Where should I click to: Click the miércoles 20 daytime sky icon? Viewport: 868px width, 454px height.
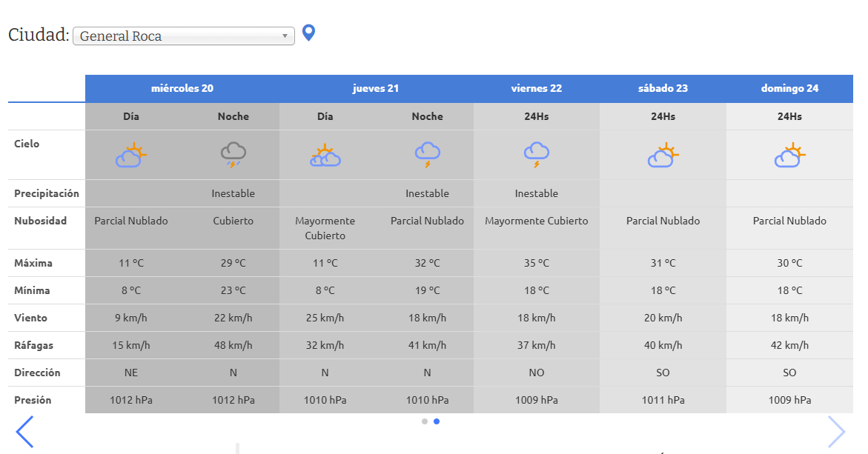tap(131, 156)
